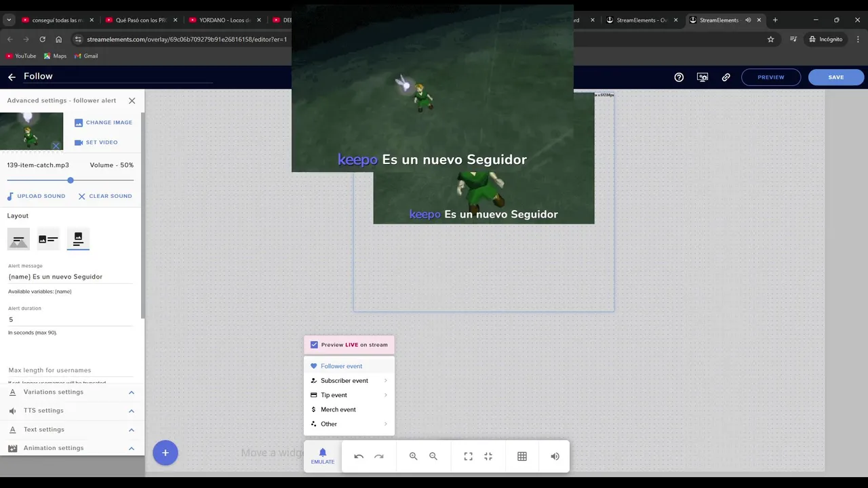This screenshot has height=488, width=868.
Task: Click the Incógnito profile indicator
Action: (x=825, y=39)
